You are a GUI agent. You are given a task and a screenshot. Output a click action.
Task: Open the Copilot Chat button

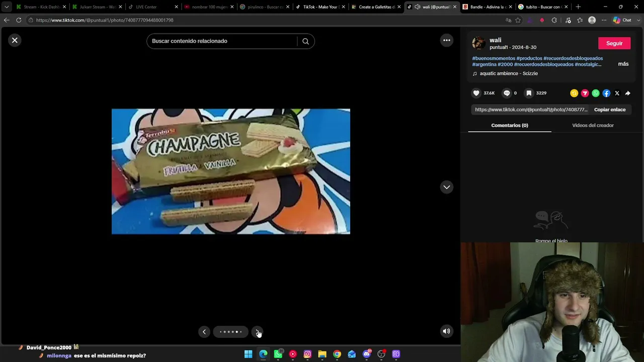(x=622, y=20)
